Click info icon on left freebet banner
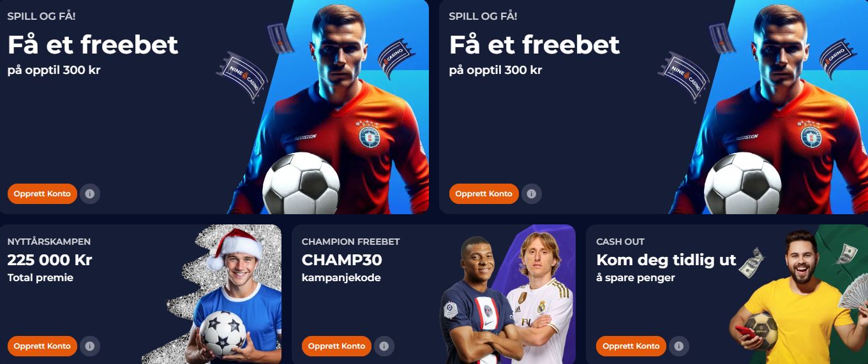868x364 pixels. [x=90, y=194]
